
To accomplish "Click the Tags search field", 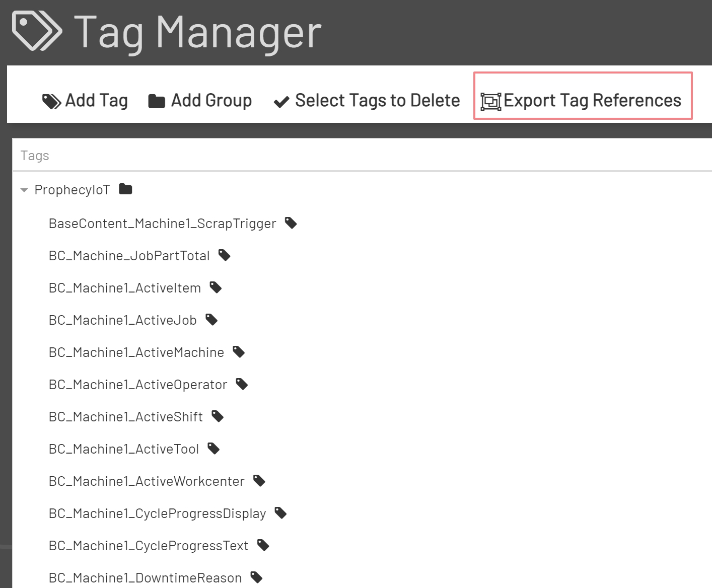I will [201, 155].
